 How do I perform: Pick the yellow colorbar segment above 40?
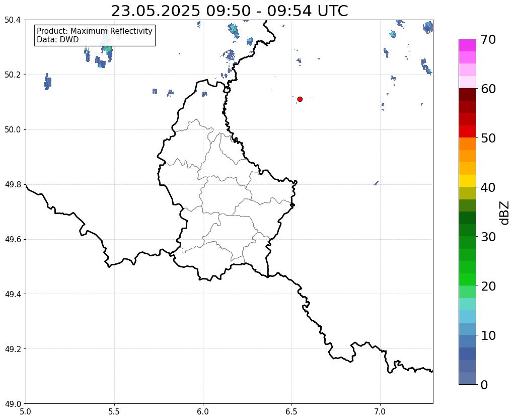(467, 181)
